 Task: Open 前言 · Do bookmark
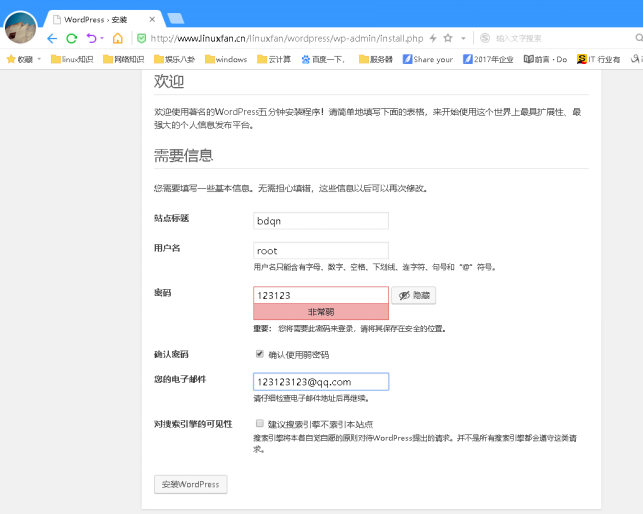point(545,59)
